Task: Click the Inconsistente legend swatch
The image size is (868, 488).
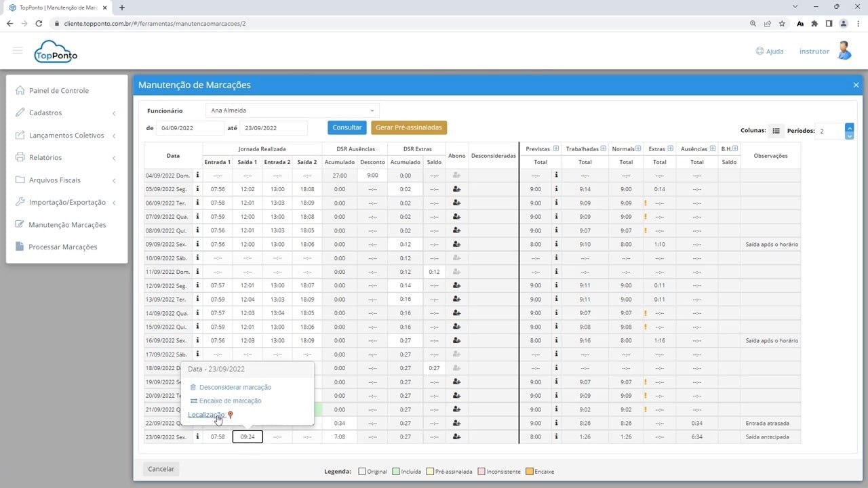Action: tap(481, 472)
